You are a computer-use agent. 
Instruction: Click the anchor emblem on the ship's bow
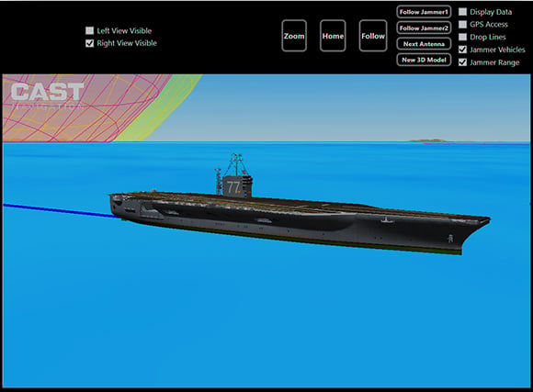[x=450, y=238]
